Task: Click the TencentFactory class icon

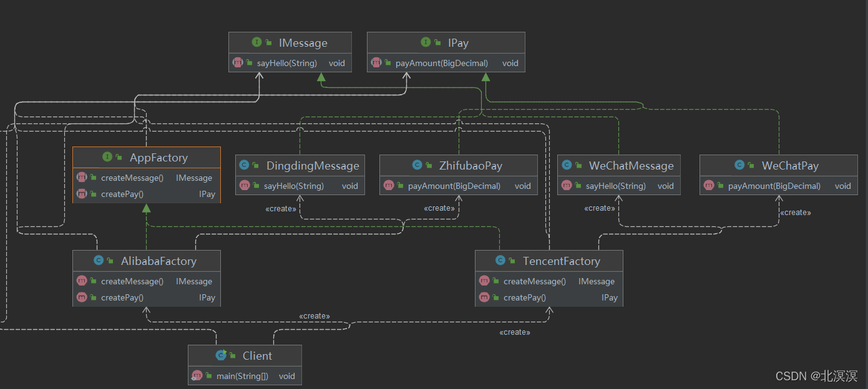Action: 500,261
